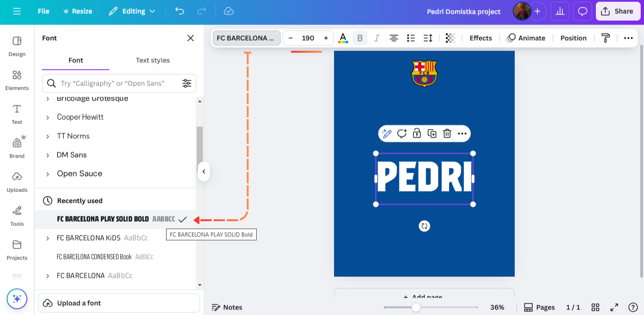The image size is (644, 315).
Task: Switch to the Font tab
Action: pos(75,60)
